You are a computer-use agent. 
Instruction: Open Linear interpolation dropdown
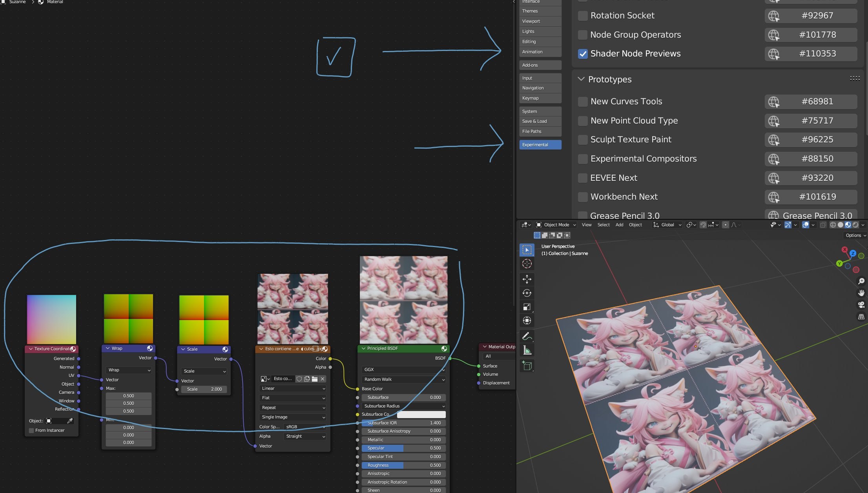[x=293, y=389]
